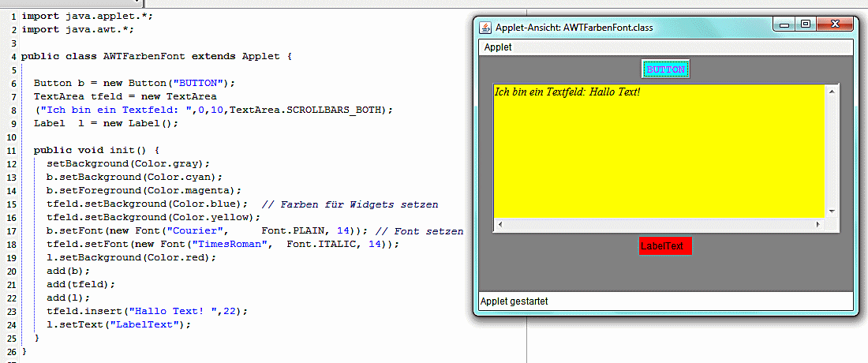Click the text area scroll-up arrow
This screenshot has width=868, height=363.
point(832,91)
